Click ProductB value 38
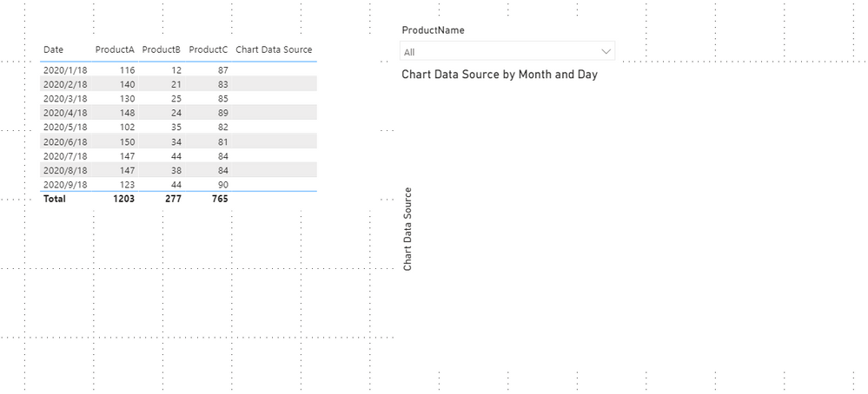This screenshot has height=394, width=868. (x=176, y=170)
